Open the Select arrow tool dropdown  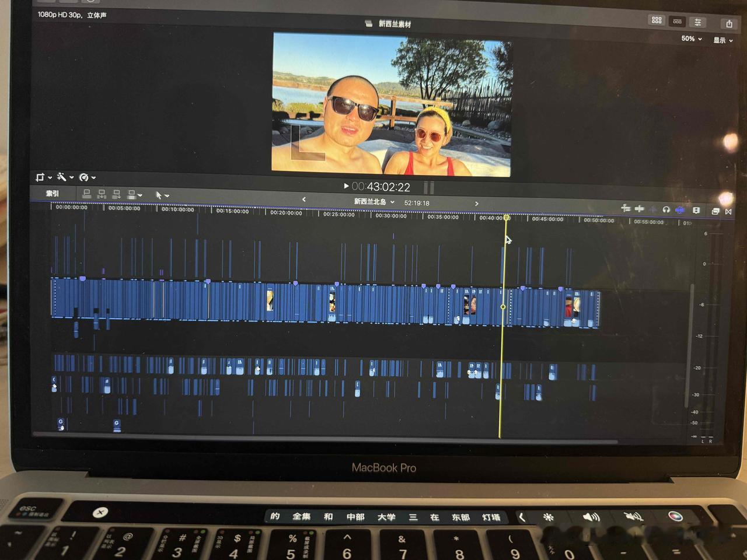(161, 195)
